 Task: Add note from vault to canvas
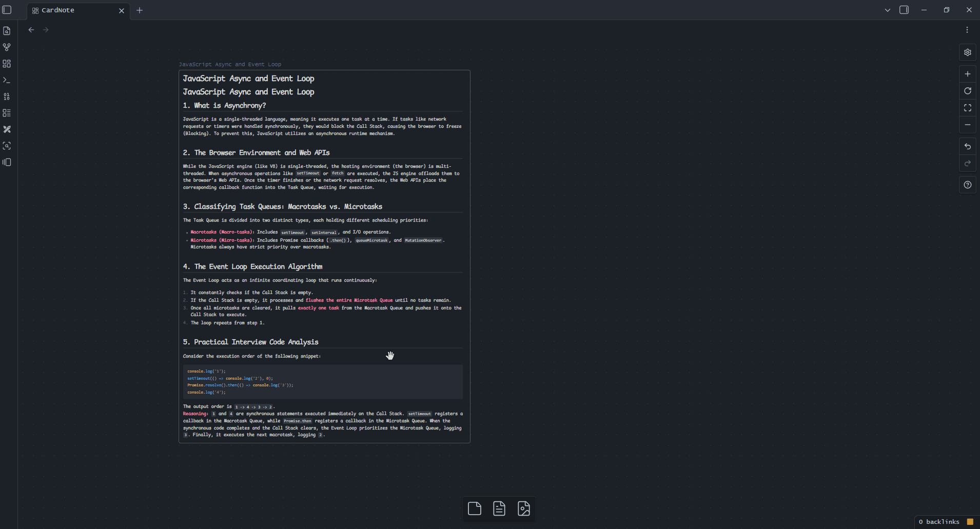pos(499,508)
